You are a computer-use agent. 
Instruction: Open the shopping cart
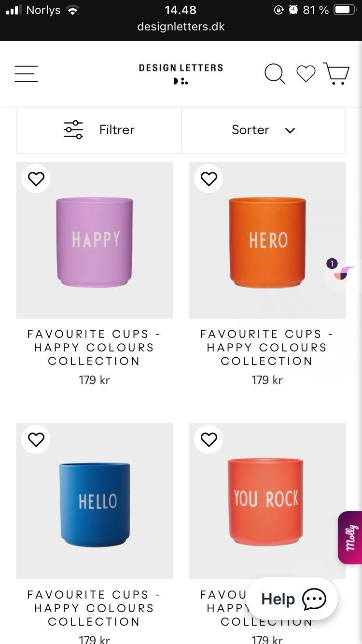point(336,74)
